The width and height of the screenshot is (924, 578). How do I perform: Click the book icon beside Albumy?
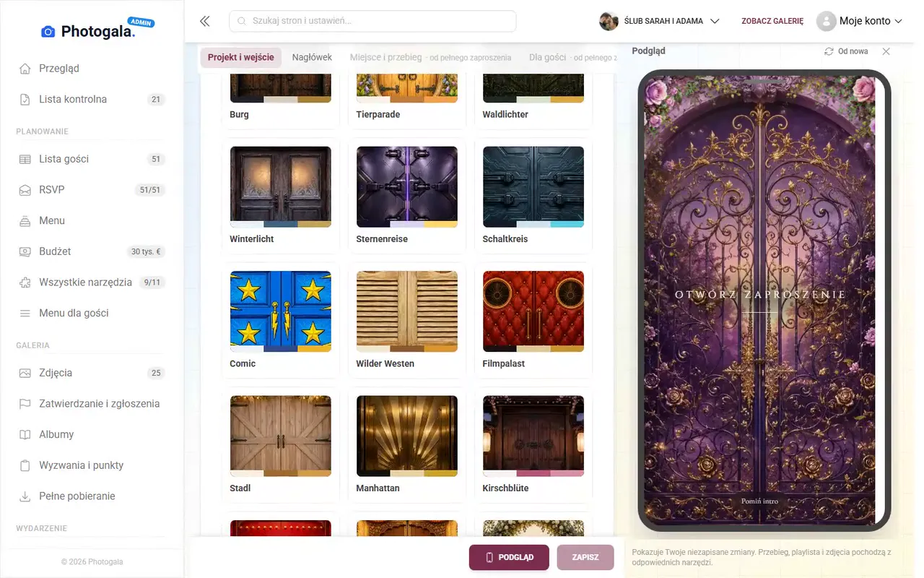(x=25, y=435)
